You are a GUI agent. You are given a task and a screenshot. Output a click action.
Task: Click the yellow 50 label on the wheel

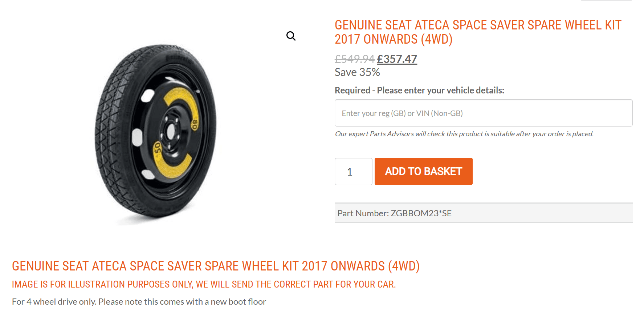(158, 148)
